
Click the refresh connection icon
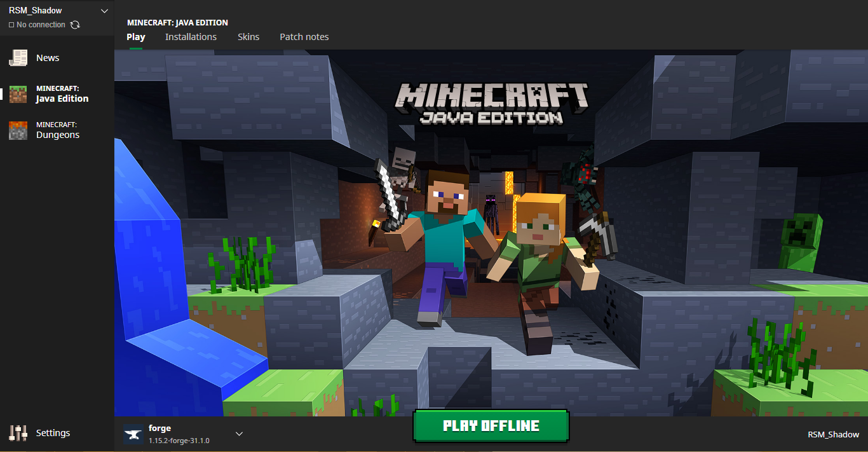click(75, 25)
